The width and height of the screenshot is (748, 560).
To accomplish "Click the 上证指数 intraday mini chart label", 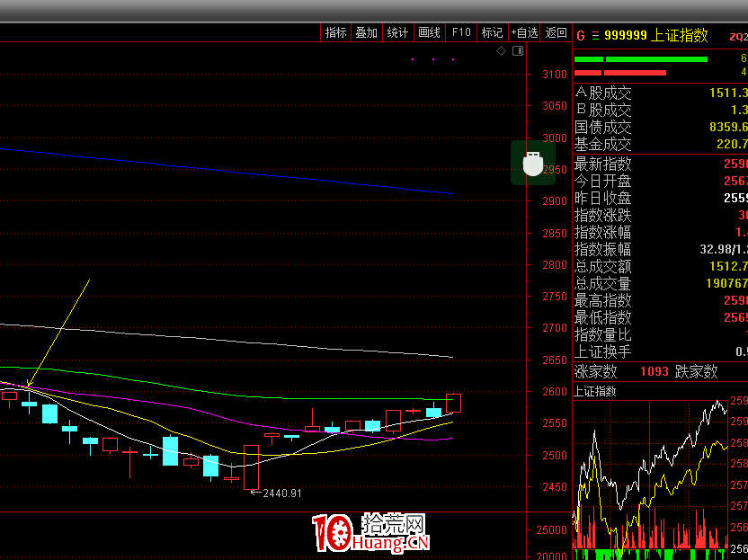I will coord(595,391).
